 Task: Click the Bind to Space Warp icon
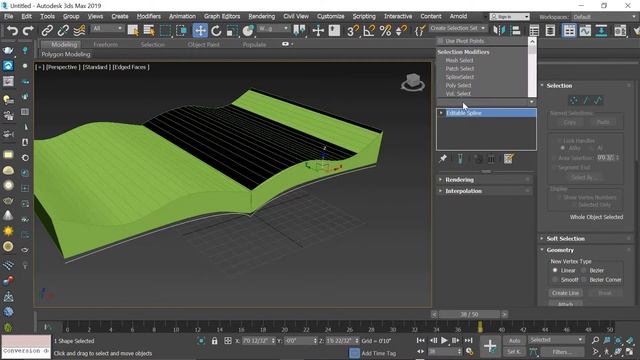[79, 31]
